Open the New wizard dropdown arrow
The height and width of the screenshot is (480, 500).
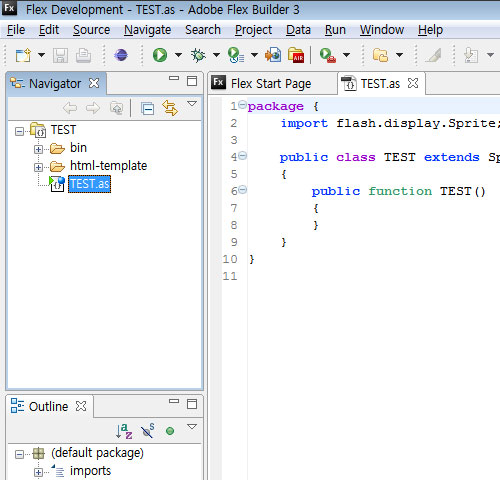[41, 55]
